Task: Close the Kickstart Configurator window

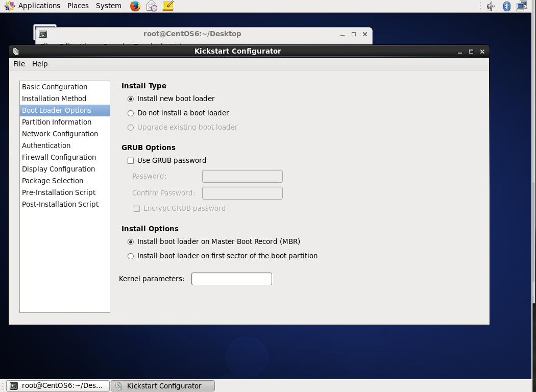Action: tap(482, 52)
